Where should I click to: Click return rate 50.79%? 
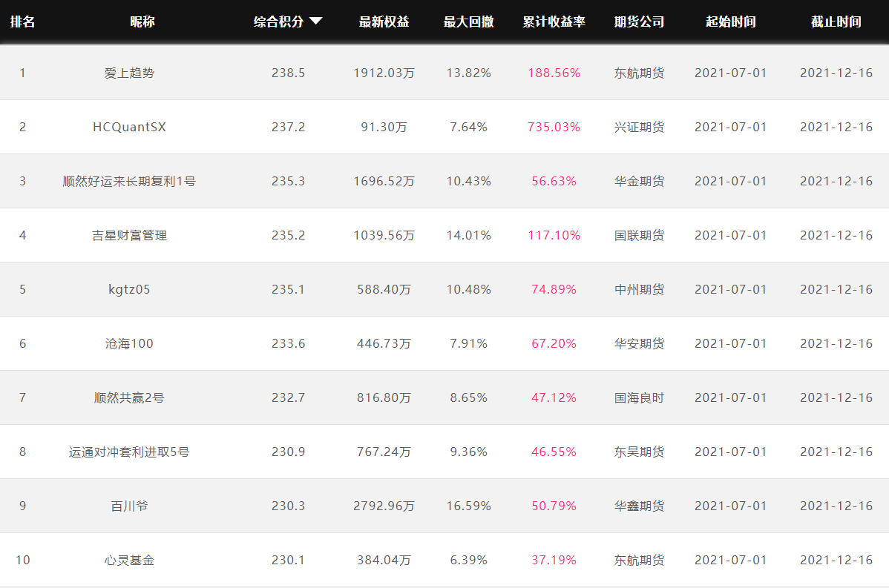click(x=554, y=506)
